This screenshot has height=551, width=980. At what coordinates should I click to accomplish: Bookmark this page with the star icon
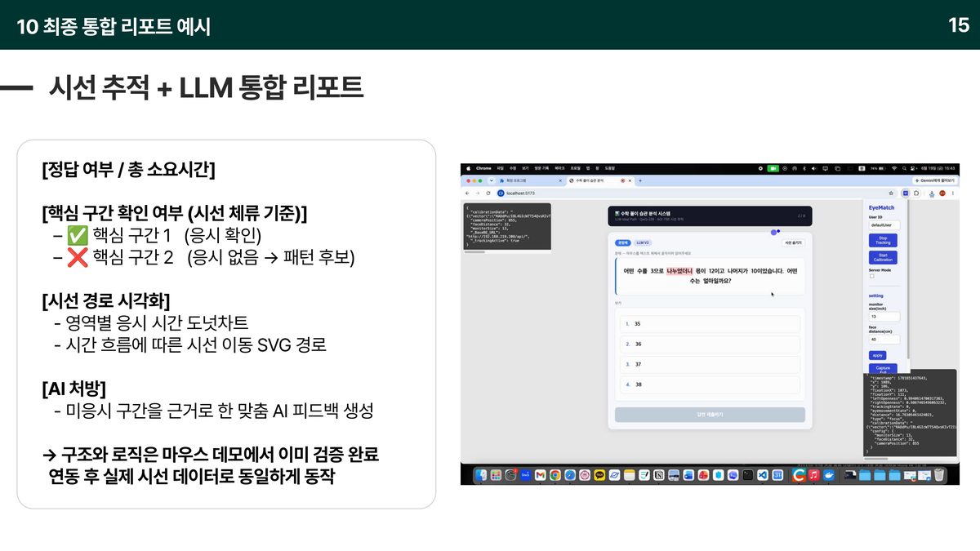891,193
